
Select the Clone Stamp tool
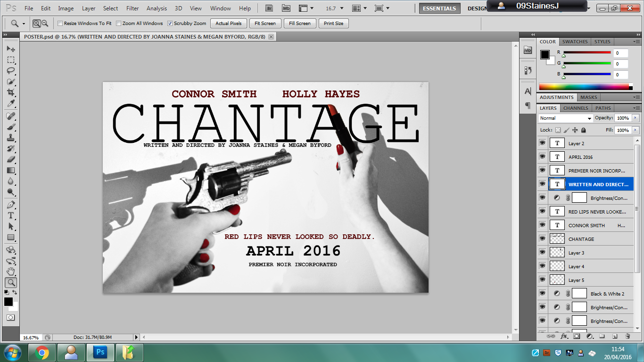coord(10,138)
